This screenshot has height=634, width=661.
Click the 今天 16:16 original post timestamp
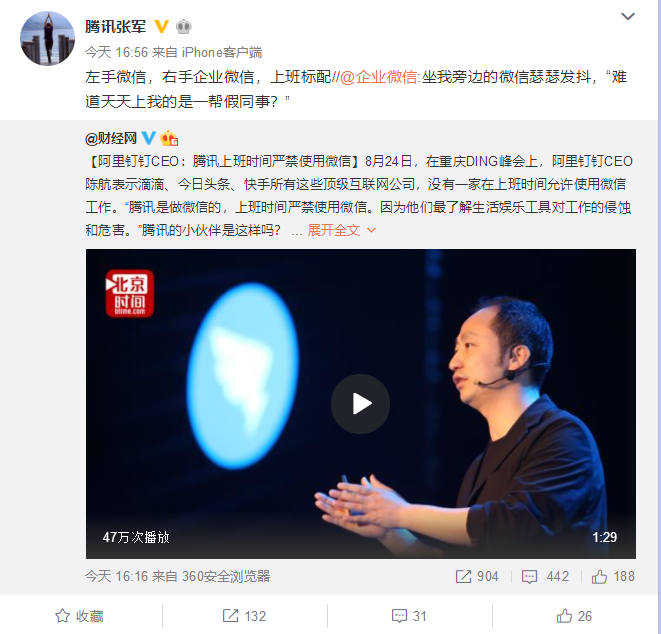116,576
